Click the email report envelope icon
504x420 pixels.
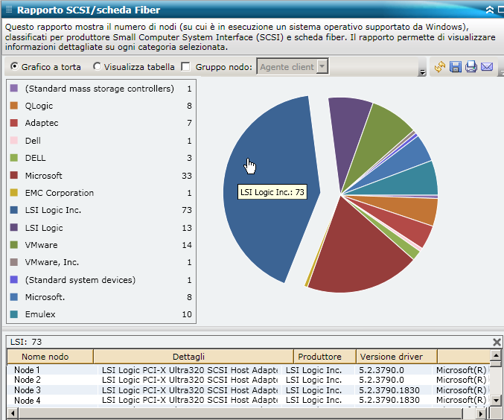(x=487, y=68)
